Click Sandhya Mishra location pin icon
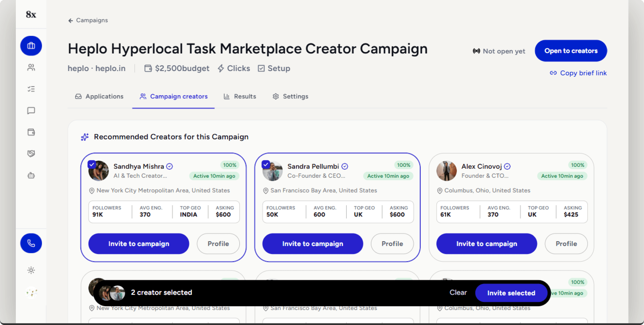Screen dimensions: 644x325 coord(92,191)
